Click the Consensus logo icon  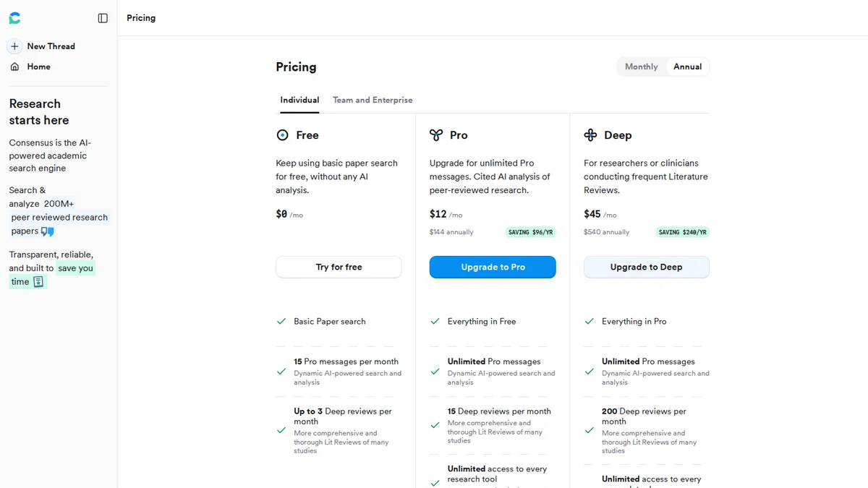tap(14, 18)
